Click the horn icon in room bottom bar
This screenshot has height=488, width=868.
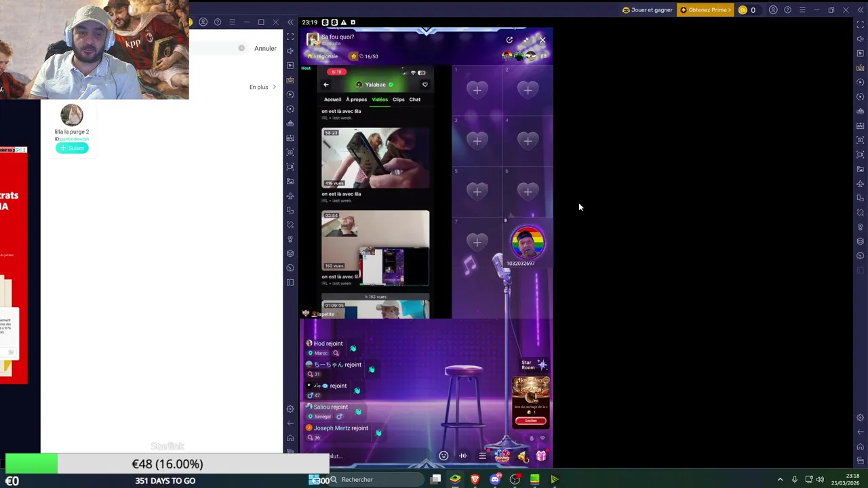click(522, 455)
